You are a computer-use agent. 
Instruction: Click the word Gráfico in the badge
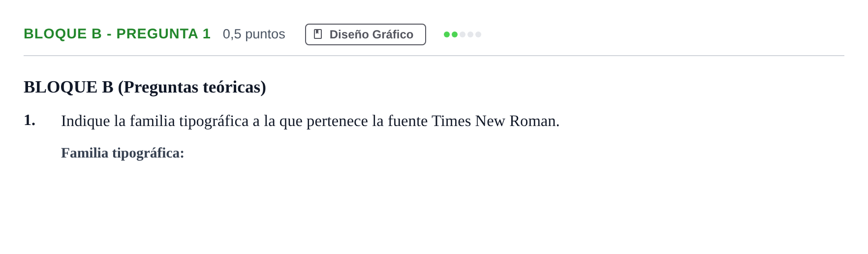(393, 34)
